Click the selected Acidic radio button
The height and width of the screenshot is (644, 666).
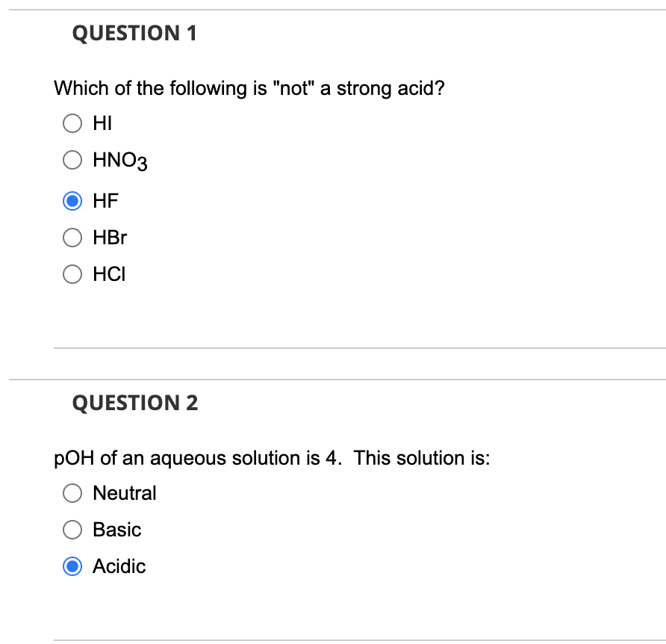72,566
